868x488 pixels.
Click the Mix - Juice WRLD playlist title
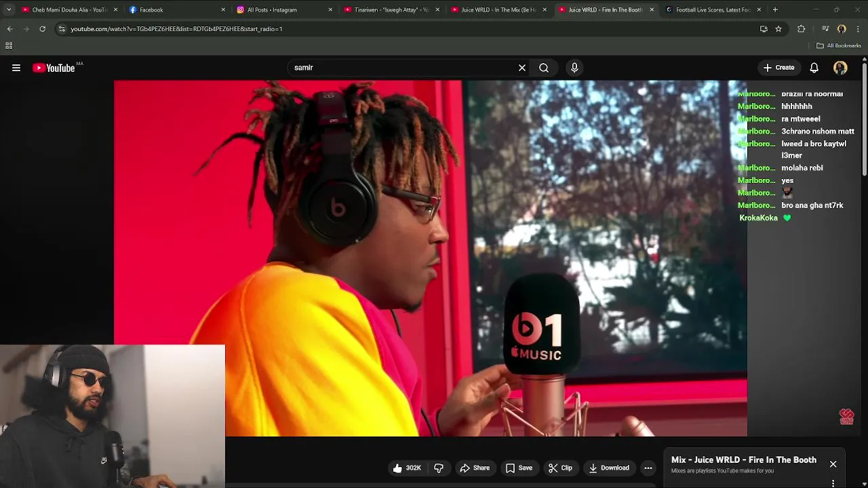[744, 460]
